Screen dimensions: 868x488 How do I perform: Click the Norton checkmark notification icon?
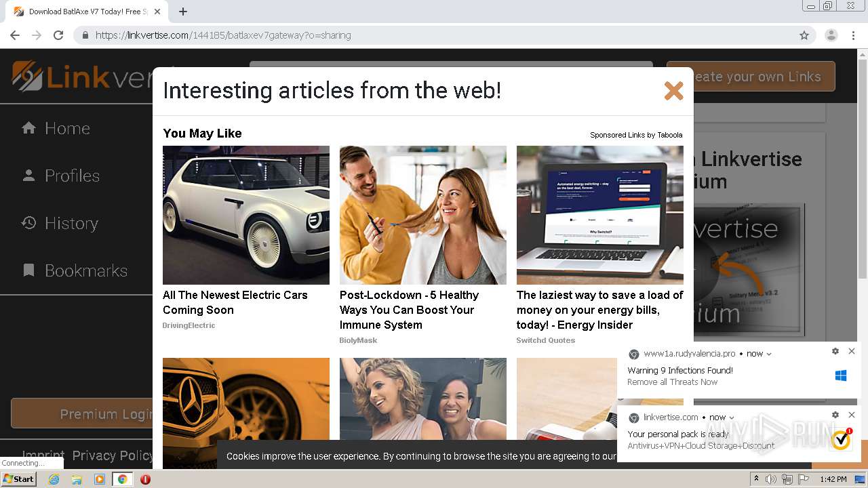click(x=841, y=439)
